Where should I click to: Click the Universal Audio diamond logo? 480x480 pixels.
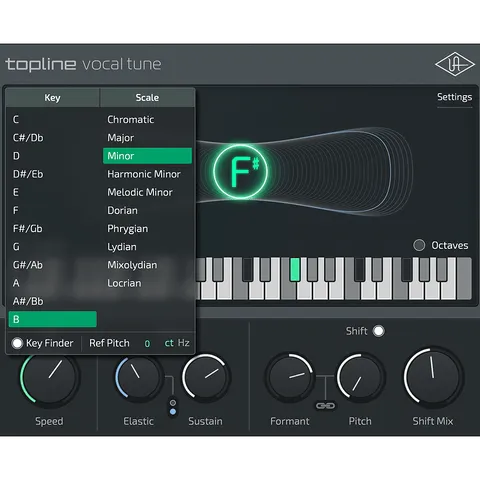click(x=455, y=64)
